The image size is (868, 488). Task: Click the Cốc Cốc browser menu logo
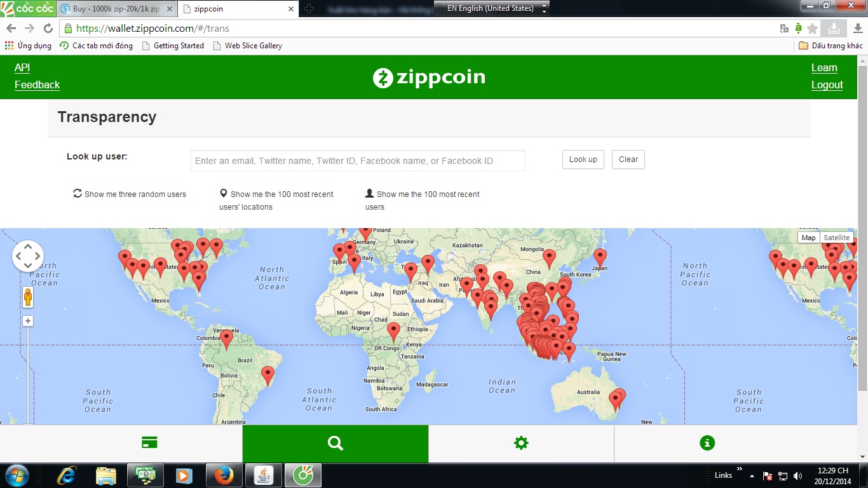[28, 8]
